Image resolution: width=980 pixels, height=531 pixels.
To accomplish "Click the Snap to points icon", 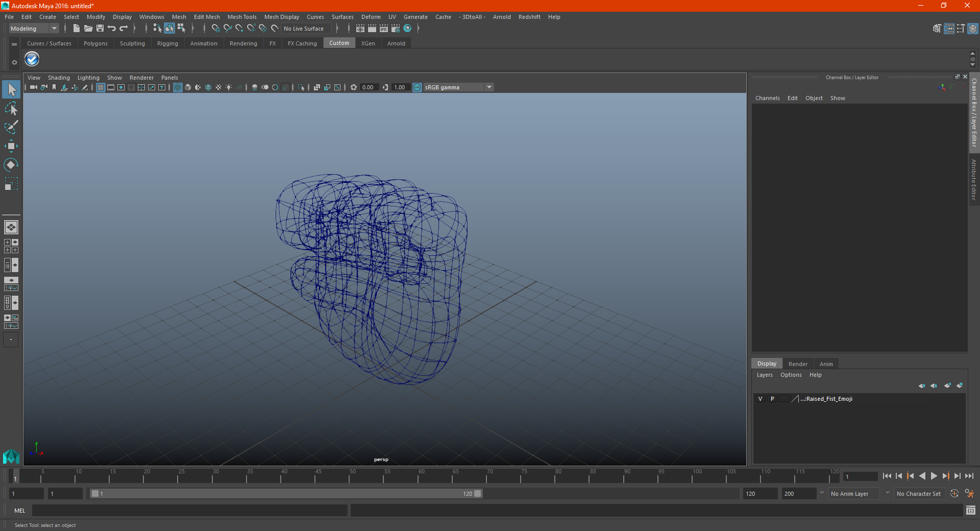I will click(239, 29).
